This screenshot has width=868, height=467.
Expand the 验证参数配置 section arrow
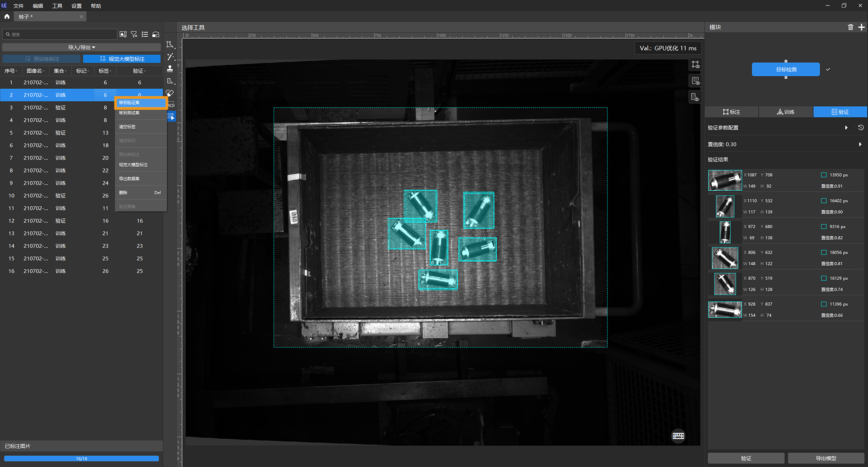coord(846,127)
